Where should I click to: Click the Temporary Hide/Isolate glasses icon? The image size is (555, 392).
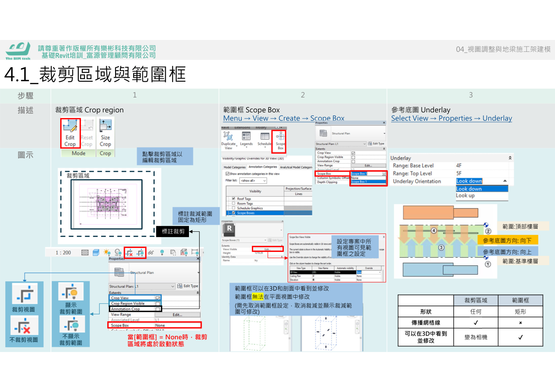(151, 252)
